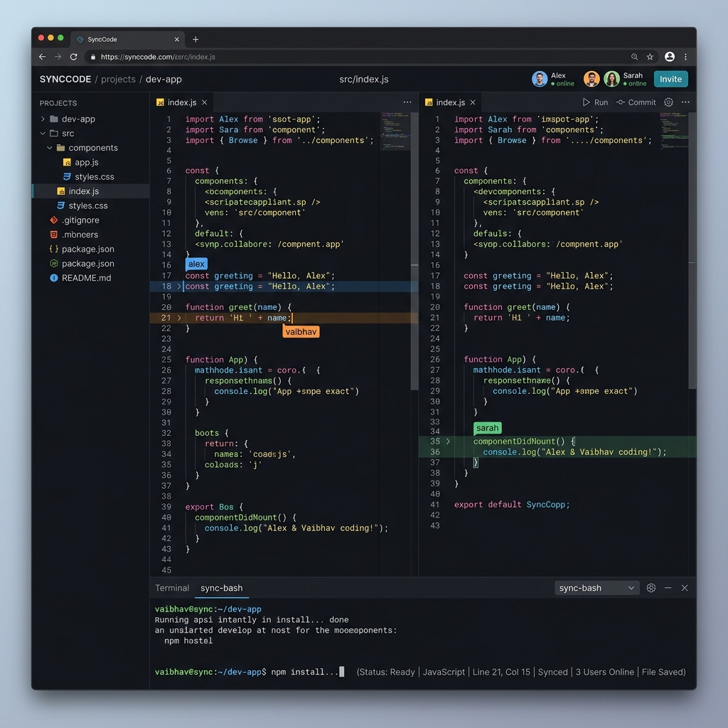Click the README.md info icon

pos(54,278)
